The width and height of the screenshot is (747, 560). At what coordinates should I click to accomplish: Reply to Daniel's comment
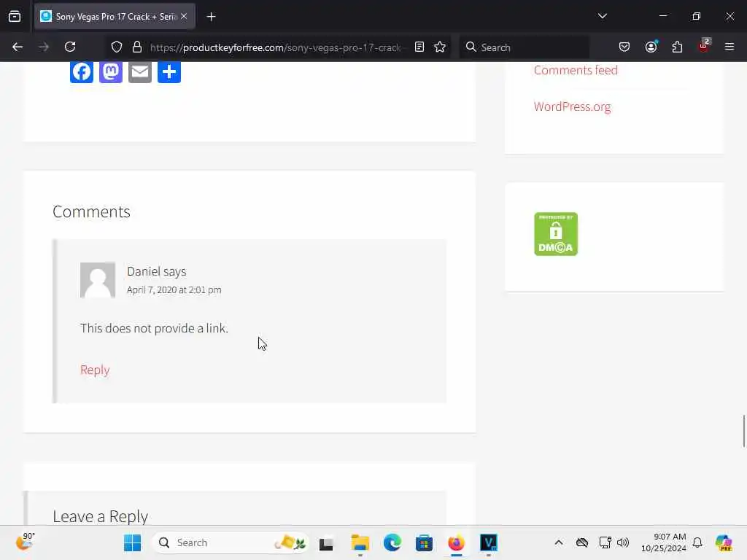[95, 370]
